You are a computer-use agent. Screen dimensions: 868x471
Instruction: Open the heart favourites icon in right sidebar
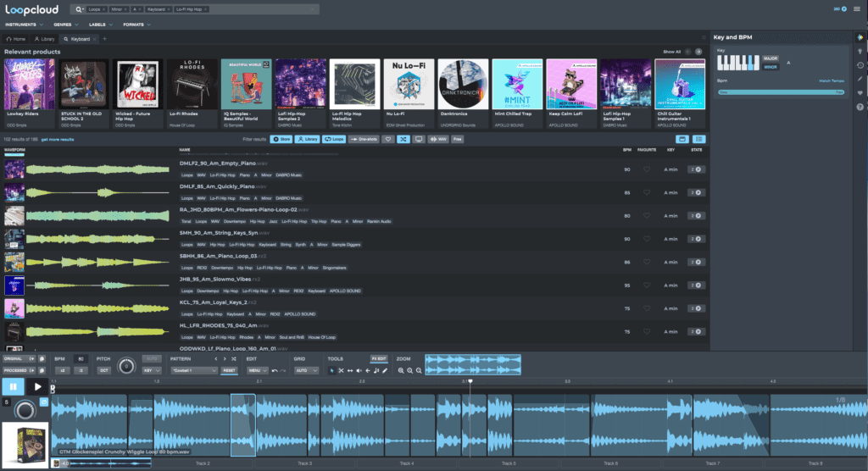coord(860,93)
